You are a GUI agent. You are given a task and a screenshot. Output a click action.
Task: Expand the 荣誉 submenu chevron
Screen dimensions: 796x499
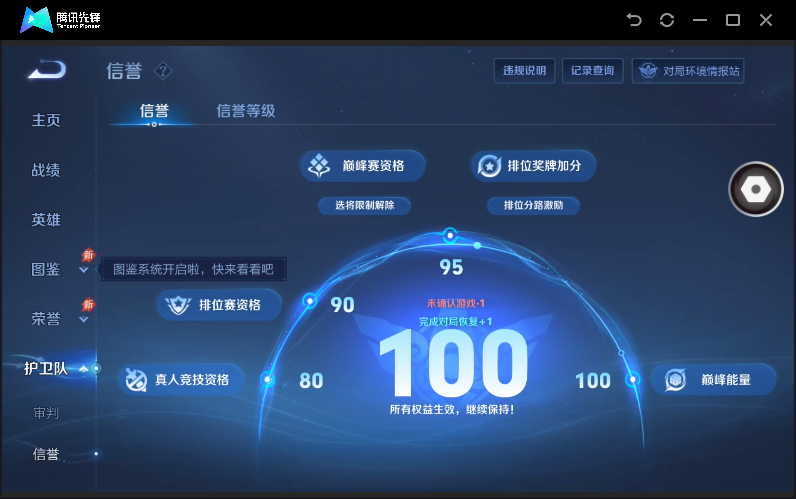point(84,320)
